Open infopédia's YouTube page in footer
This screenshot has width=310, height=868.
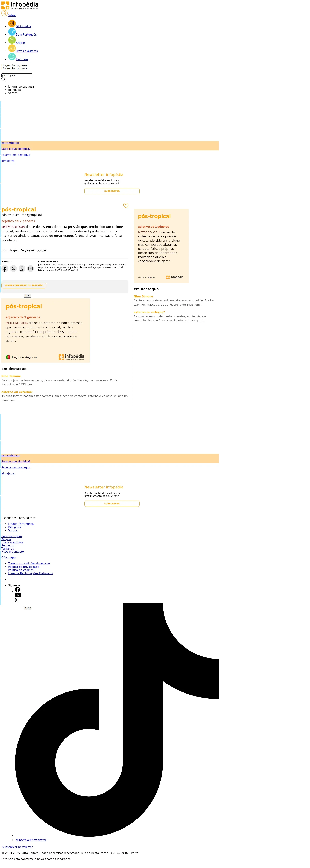(x=18, y=595)
